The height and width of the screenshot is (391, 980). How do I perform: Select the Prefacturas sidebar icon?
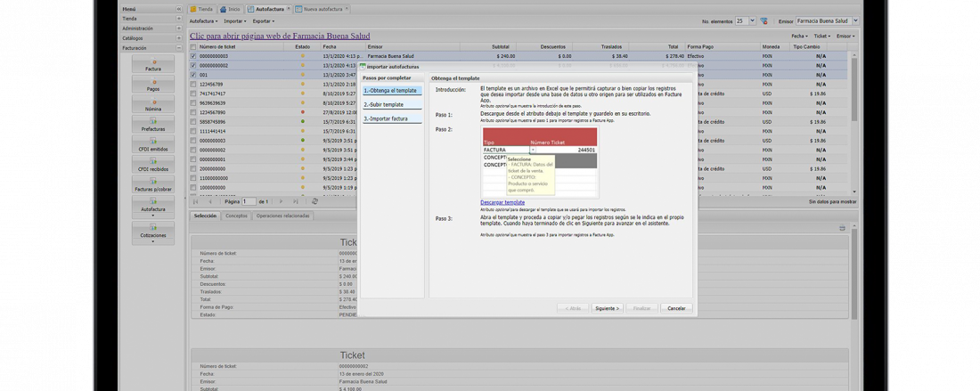tap(153, 125)
